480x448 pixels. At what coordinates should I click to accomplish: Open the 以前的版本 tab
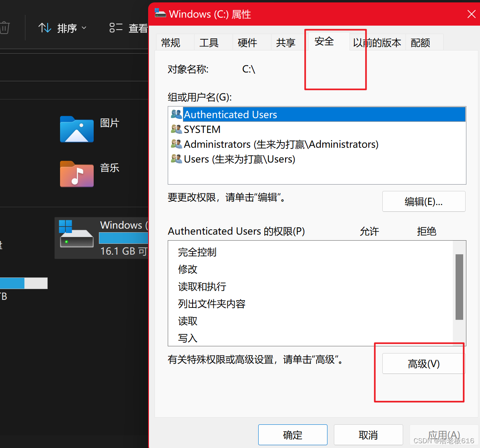377,42
